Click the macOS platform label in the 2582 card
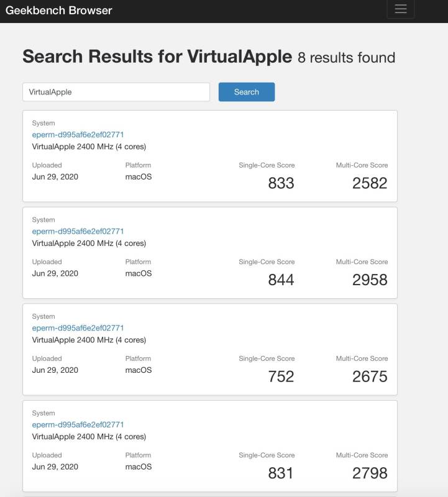The image size is (448, 497). (x=139, y=176)
